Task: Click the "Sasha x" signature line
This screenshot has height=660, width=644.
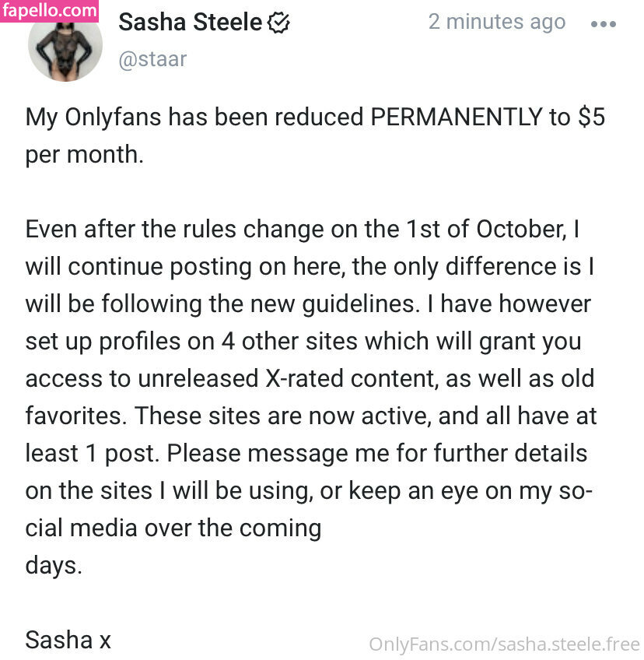Action: [x=68, y=640]
